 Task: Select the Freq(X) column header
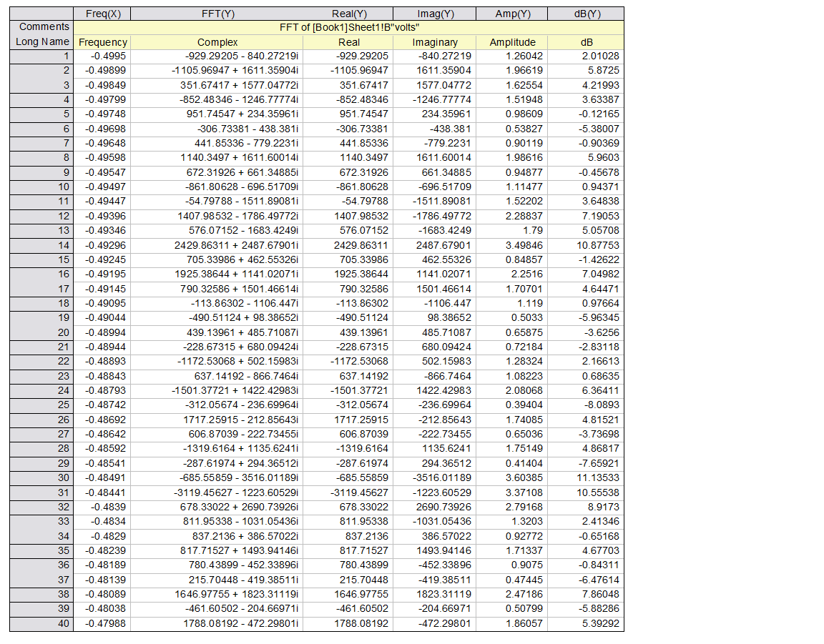coord(103,14)
